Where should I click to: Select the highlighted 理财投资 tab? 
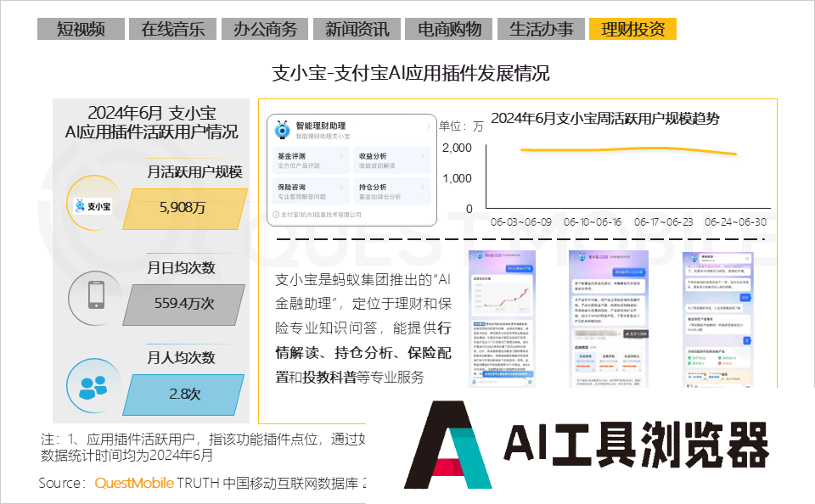tap(632, 29)
